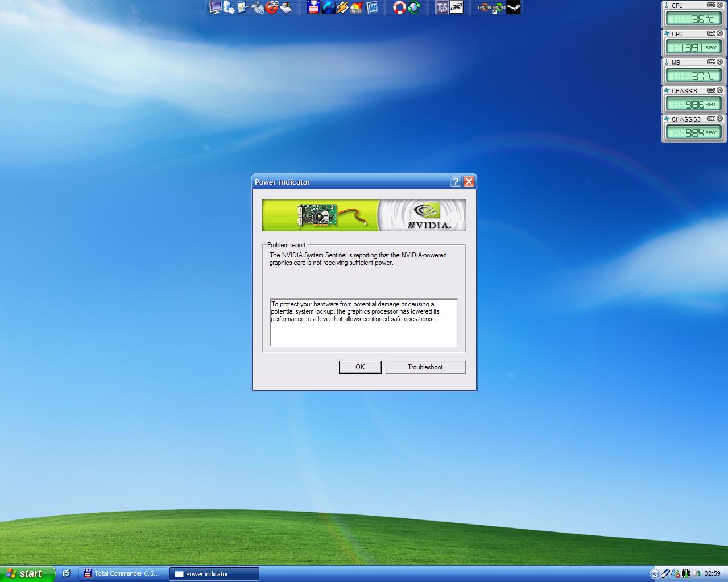Image resolution: width=728 pixels, height=582 pixels.
Task: Open settings of CPU temperature widget
Action: [x=711, y=5]
